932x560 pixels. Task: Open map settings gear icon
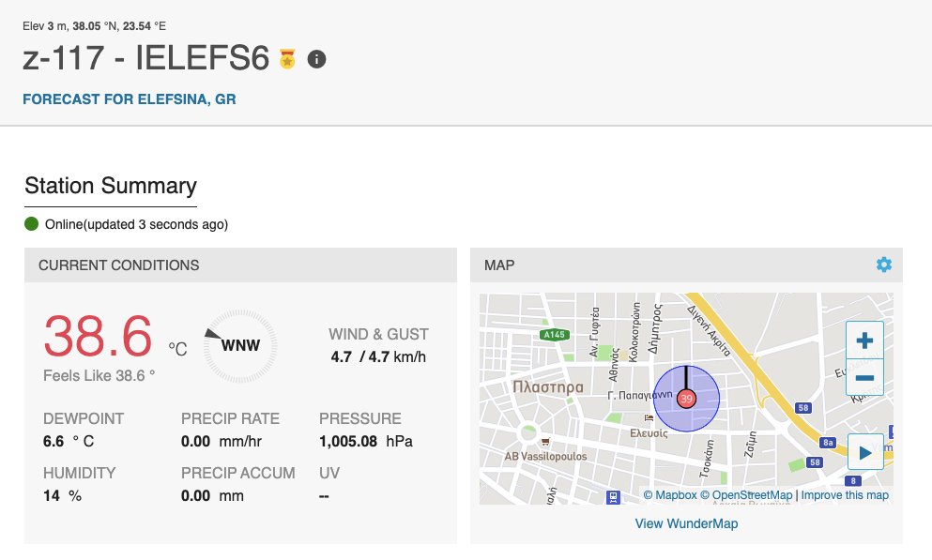(x=883, y=265)
